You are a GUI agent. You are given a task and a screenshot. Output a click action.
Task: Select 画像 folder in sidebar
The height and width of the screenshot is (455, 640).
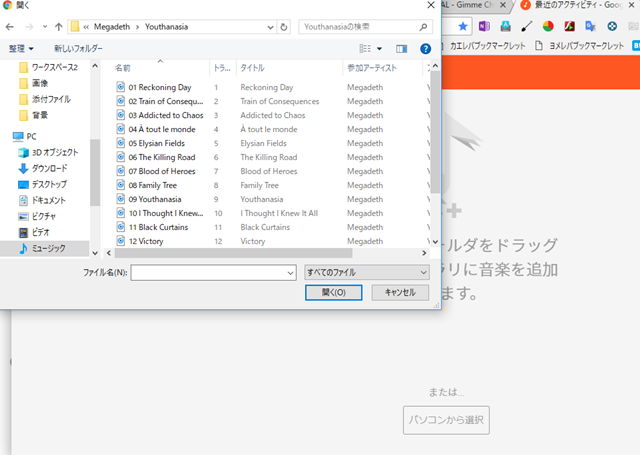pyautogui.click(x=34, y=83)
